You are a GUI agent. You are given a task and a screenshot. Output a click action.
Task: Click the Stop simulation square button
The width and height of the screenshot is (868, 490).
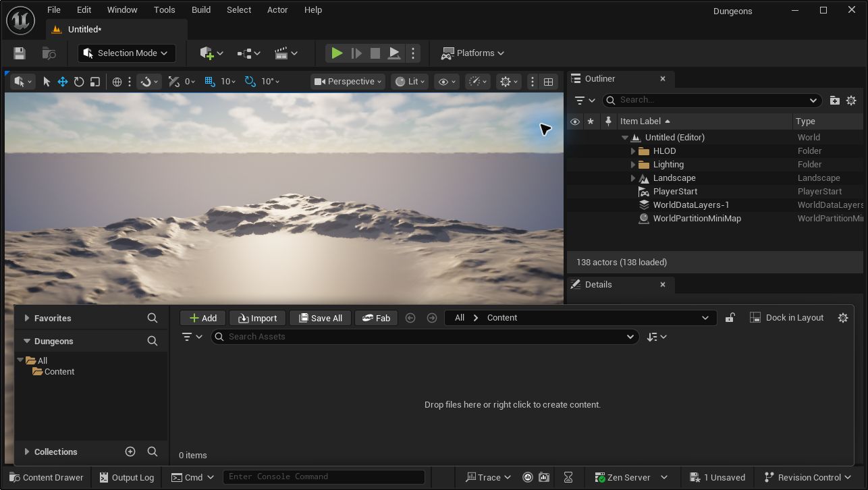pos(375,53)
